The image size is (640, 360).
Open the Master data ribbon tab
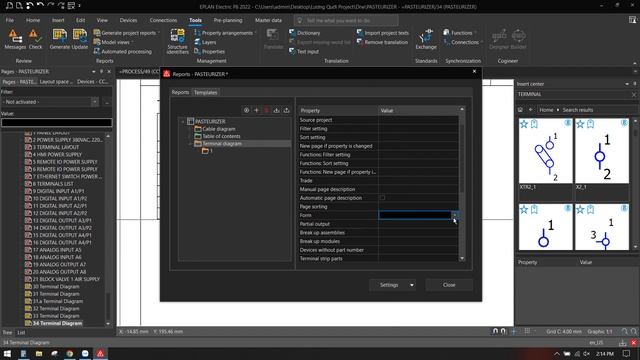[268, 20]
